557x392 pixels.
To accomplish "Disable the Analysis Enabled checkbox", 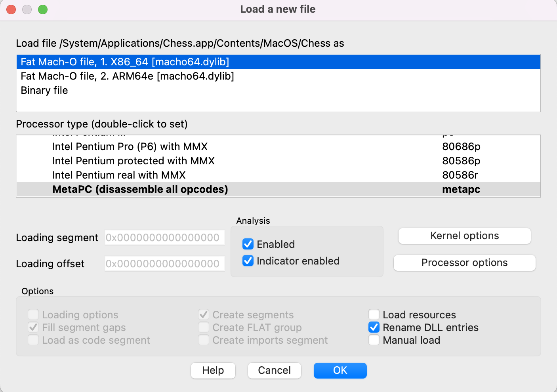I will (x=248, y=244).
